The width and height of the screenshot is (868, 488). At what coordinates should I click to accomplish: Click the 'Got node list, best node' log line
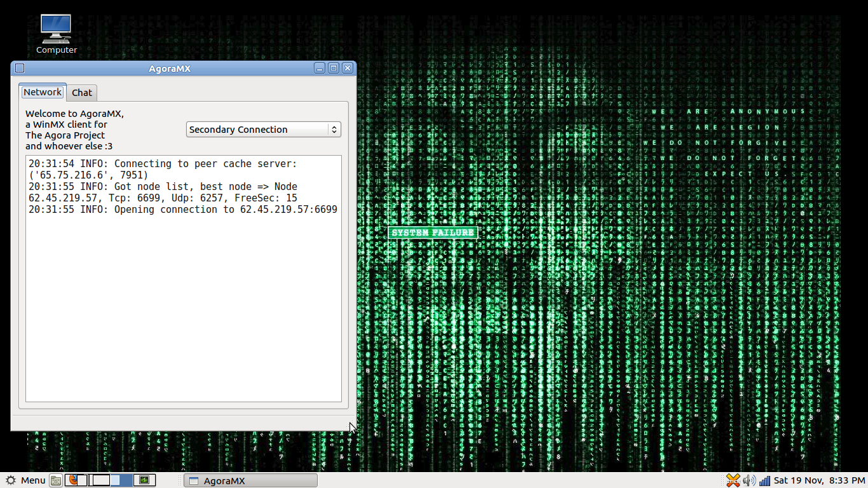pos(163,192)
